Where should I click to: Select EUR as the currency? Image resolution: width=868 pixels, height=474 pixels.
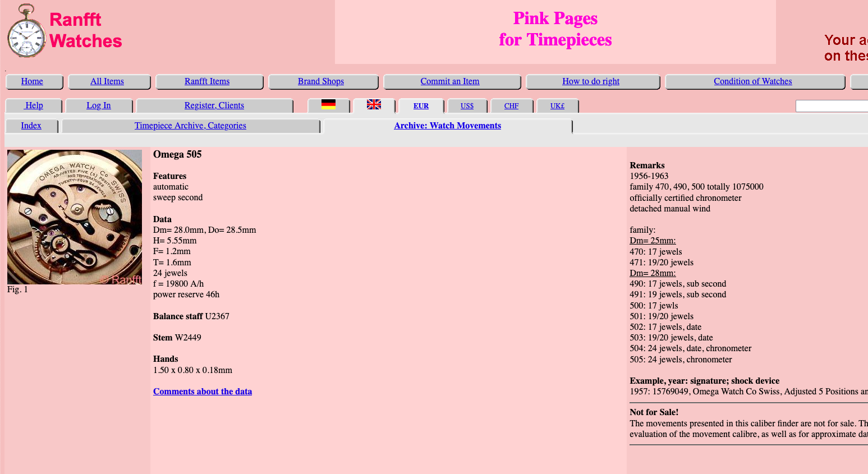pos(421,106)
